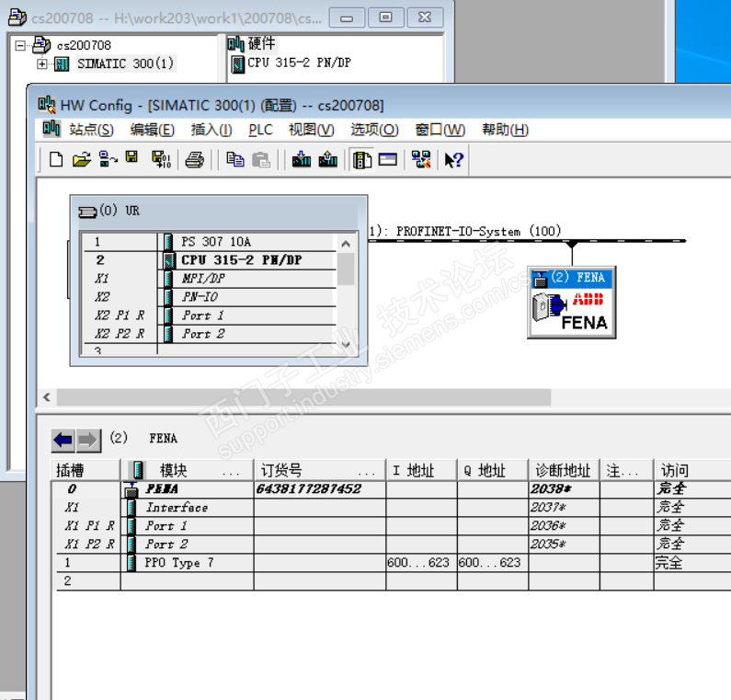The height and width of the screenshot is (700, 731).
Task: Save the configuration with the floppy icon
Action: [131, 157]
